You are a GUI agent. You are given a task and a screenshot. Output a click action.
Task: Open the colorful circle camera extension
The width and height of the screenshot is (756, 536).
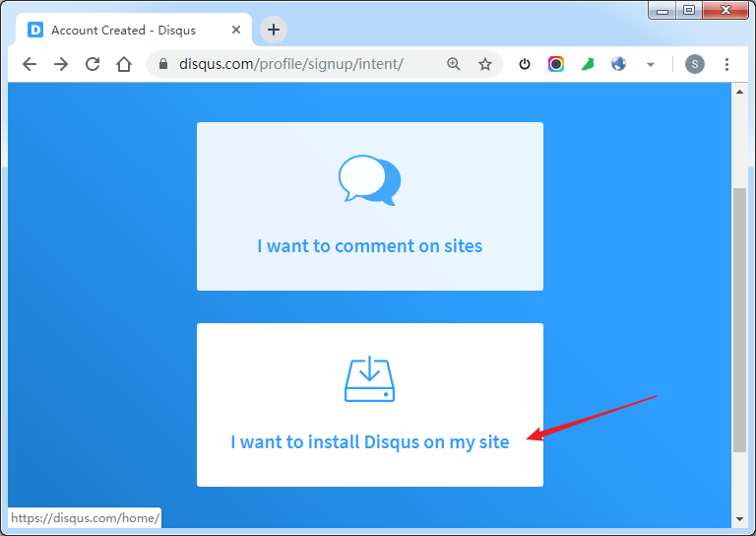pyautogui.click(x=556, y=64)
